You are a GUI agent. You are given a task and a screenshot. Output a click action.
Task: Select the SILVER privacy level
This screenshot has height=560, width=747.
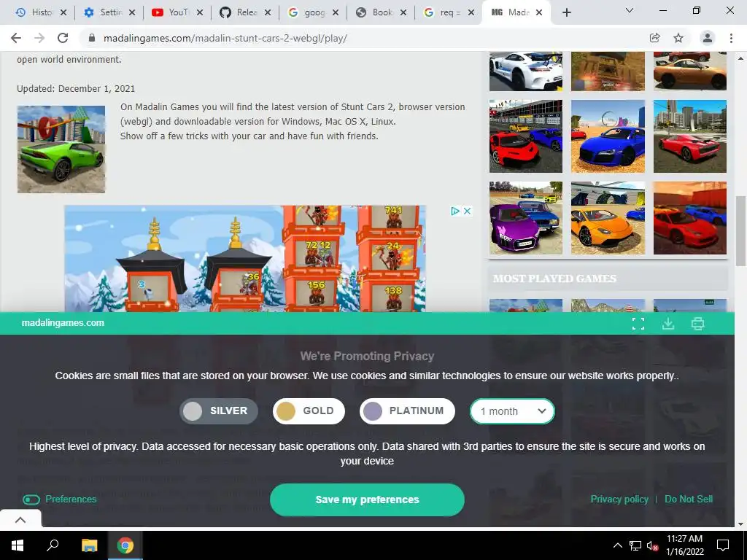click(219, 411)
